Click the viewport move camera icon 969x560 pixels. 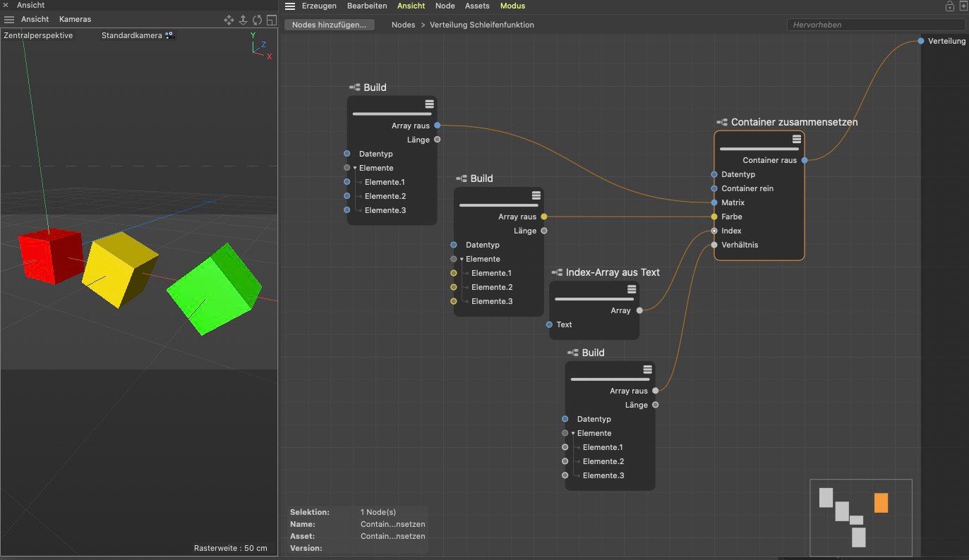[229, 20]
